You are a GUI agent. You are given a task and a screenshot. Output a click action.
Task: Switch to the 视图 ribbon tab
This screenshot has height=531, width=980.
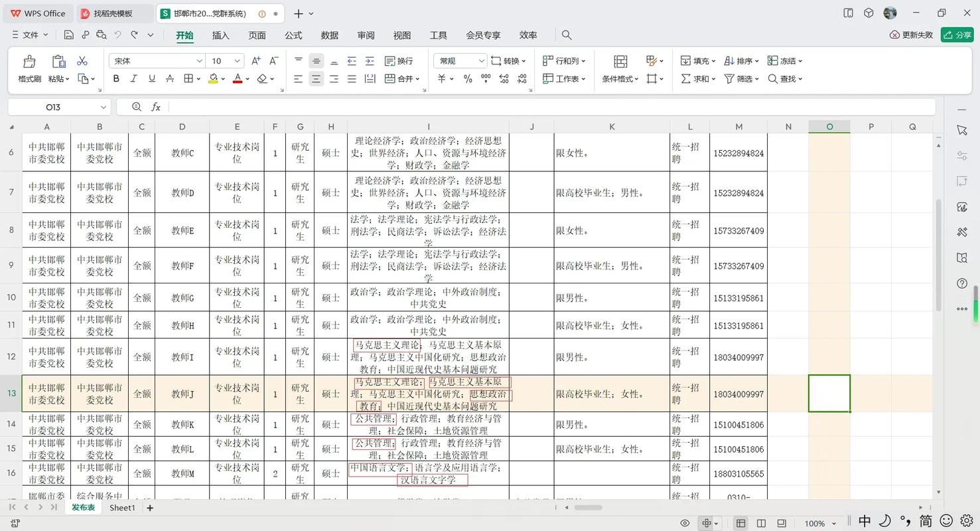[402, 35]
